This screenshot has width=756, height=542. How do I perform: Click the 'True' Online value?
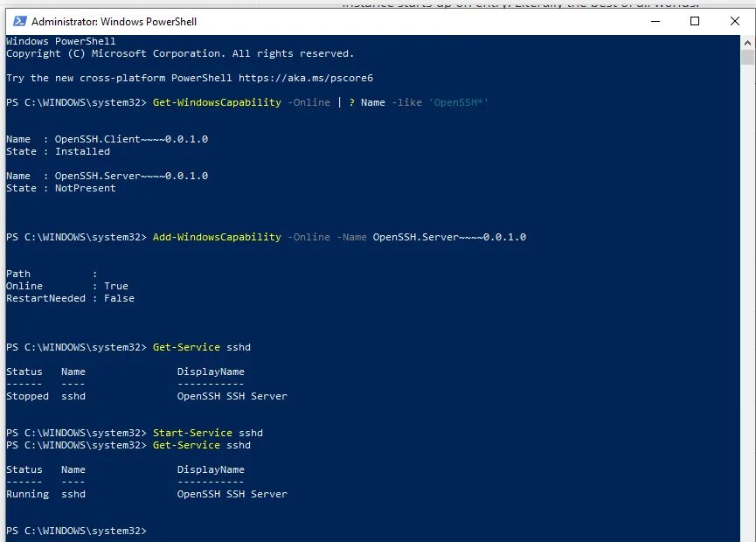tap(116, 286)
